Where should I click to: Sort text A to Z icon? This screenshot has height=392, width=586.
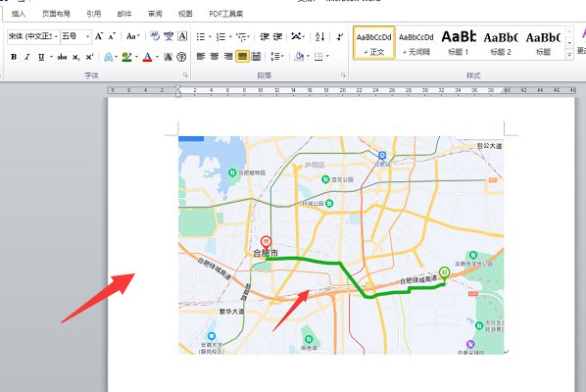click(x=319, y=36)
